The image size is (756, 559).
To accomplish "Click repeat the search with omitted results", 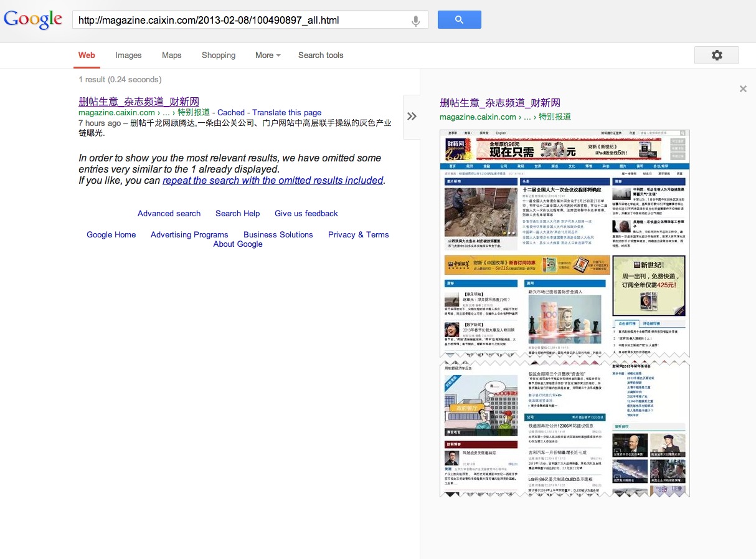I will [273, 181].
